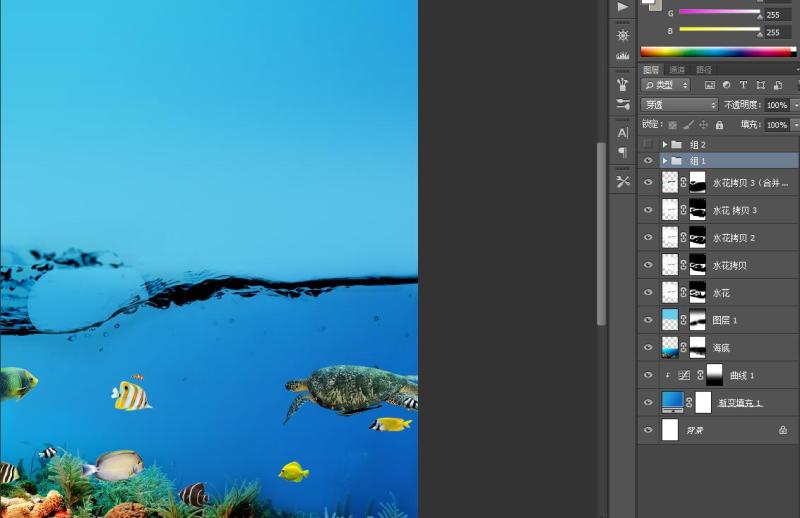Hide the 背景 layer
The width and height of the screenshot is (800, 518).
[x=648, y=430]
